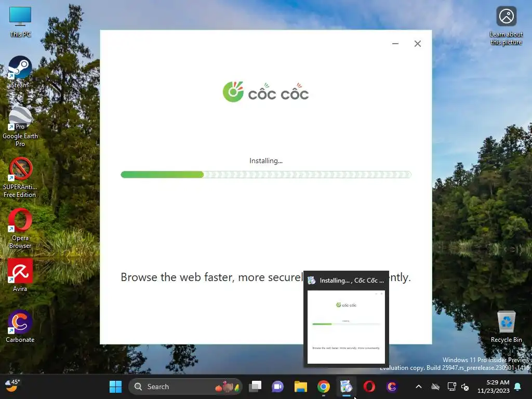
Task: Open the Windows Start menu
Action: click(116, 387)
